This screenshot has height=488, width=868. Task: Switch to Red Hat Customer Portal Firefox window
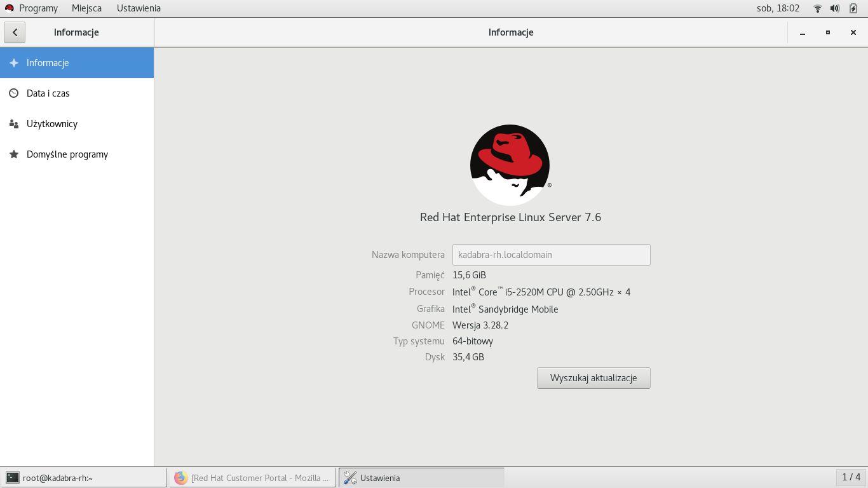252,478
